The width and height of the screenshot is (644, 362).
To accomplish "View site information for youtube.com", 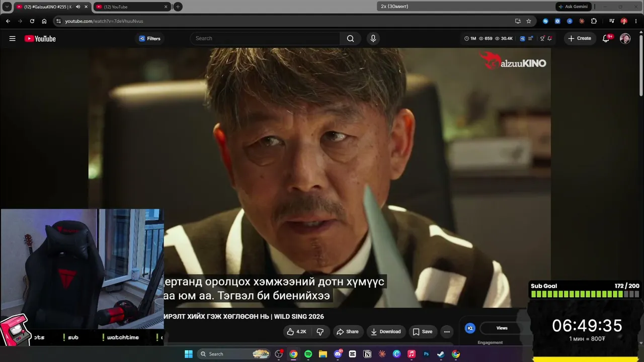I will (58, 21).
